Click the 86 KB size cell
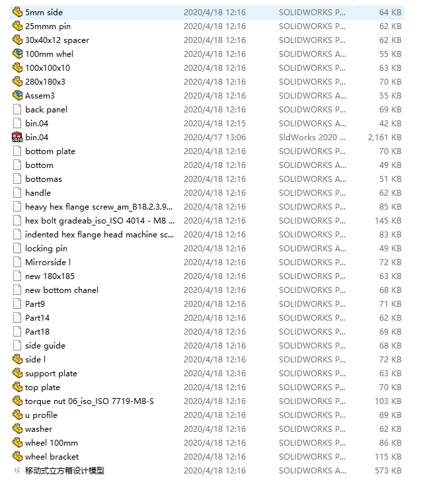The height and width of the screenshot is (490, 448). (391, 443)
